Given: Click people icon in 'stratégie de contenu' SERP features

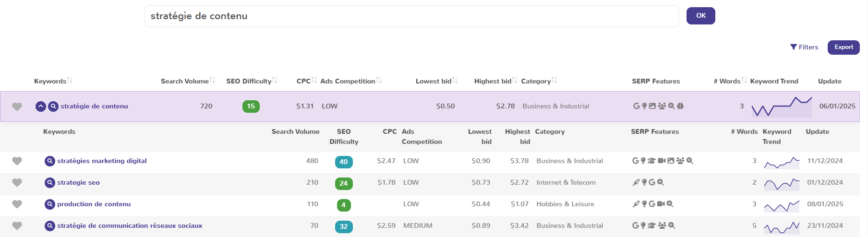Looking at the screenshot, I should [662, 106].
